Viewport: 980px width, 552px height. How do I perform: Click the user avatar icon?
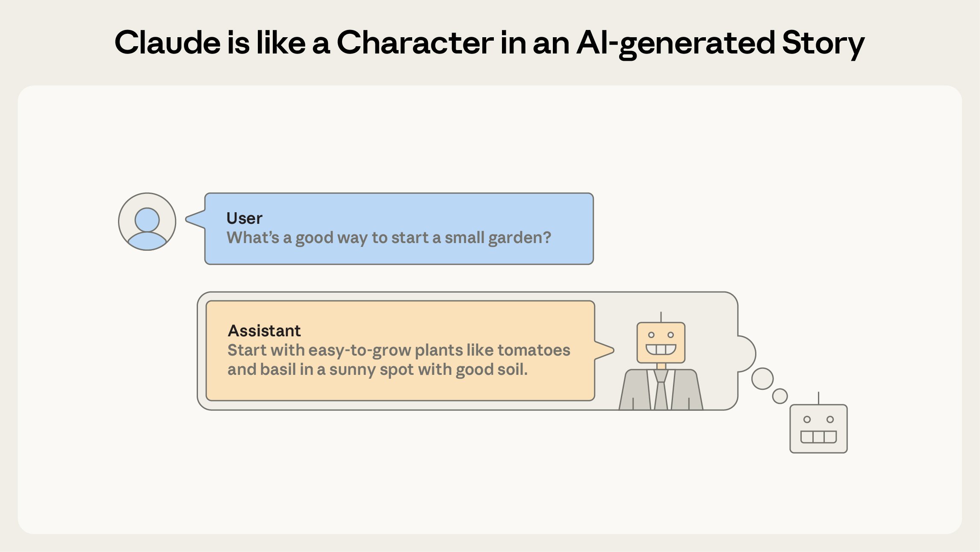pyautogui.click(x=147, y=222)
